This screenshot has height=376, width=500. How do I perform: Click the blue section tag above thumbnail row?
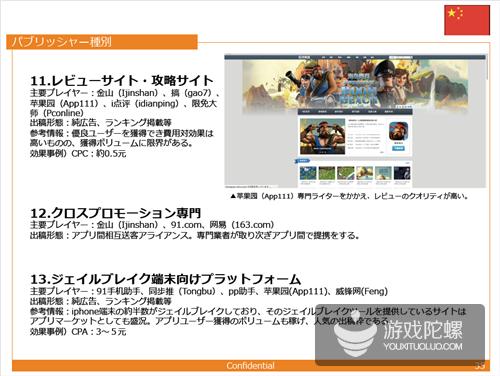[303, 161]
